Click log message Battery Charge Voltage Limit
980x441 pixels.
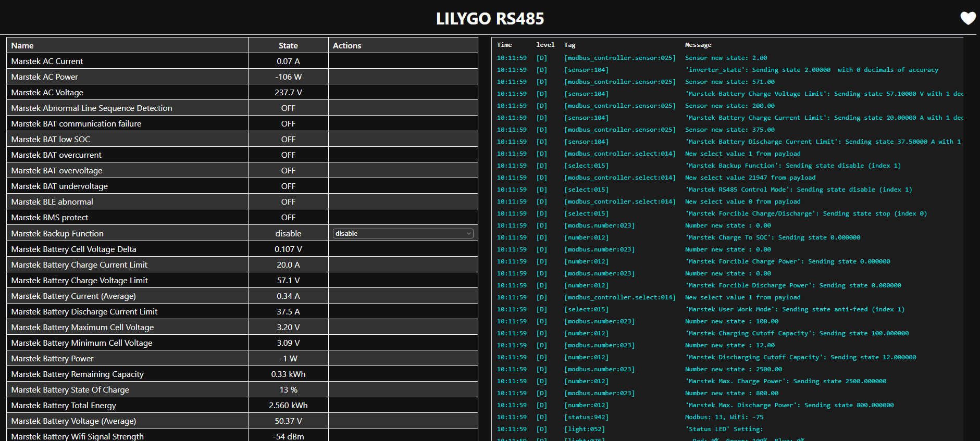click(x=824, y=94)
